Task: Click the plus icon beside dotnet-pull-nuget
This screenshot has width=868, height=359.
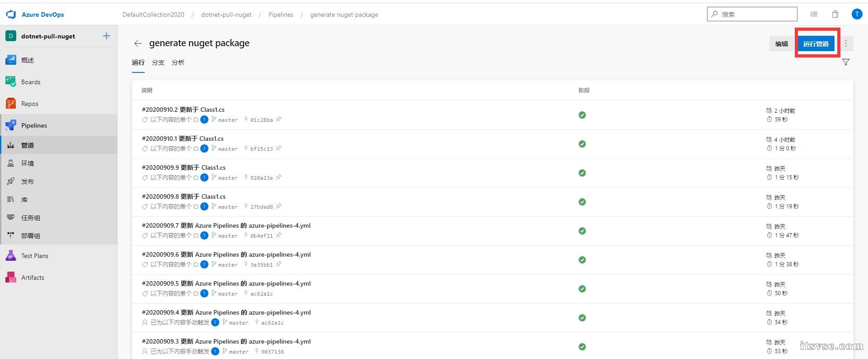Action: tap(107, 36)
